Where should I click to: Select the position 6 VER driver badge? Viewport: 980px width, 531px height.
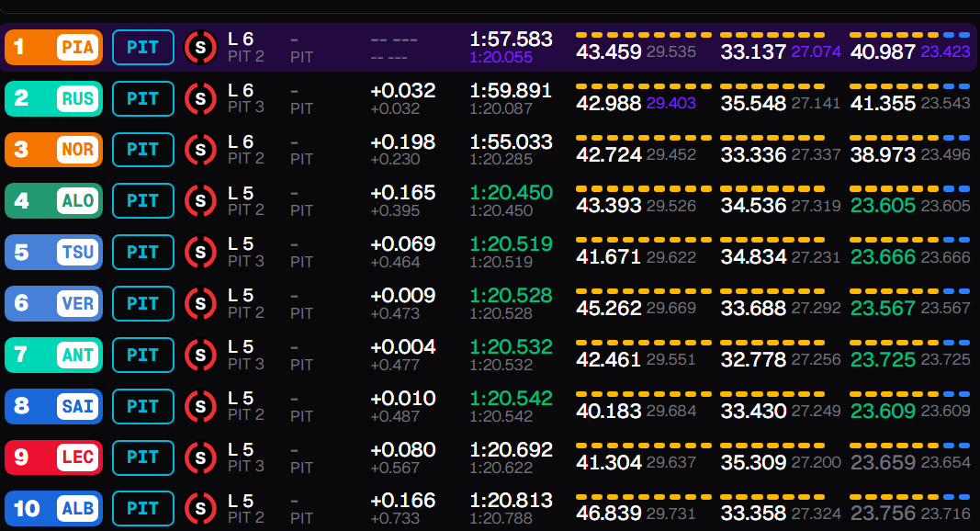tap(54, 303)
